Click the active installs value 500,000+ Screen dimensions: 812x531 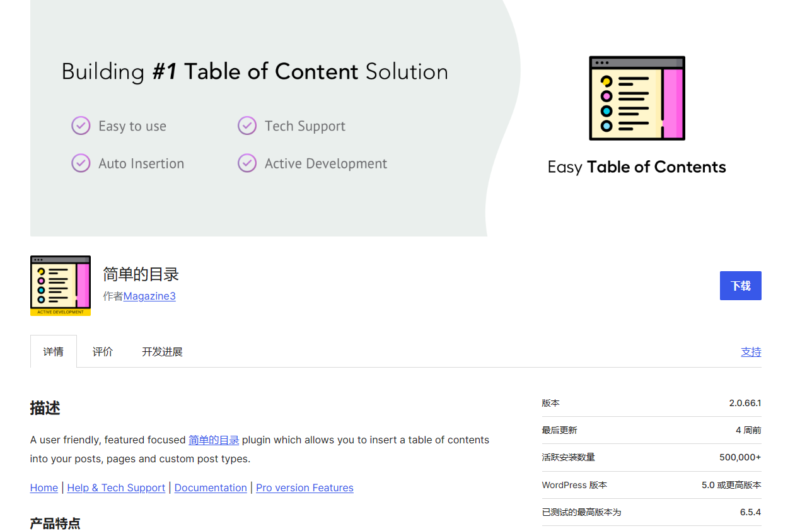(x=740, y=457)
